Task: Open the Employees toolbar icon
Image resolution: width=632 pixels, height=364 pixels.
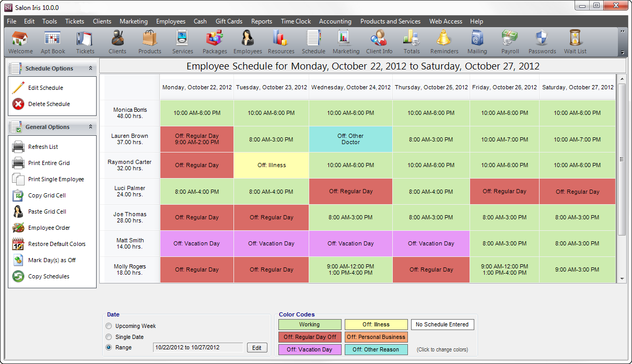Action: [x=248, y=42]
